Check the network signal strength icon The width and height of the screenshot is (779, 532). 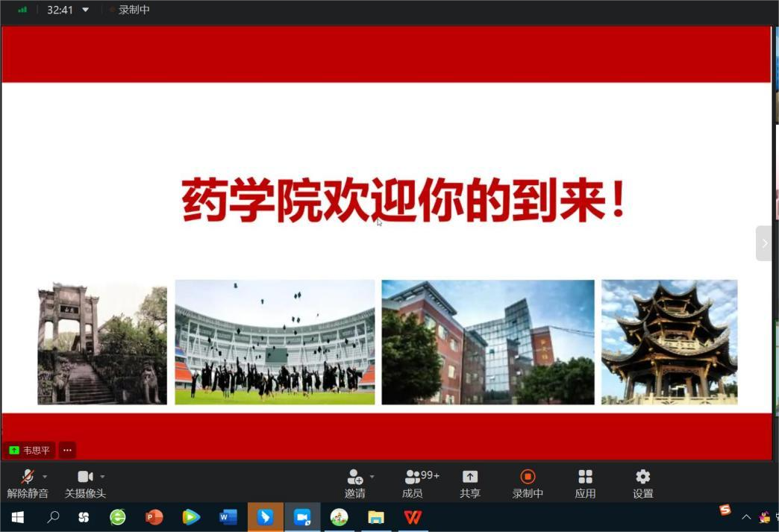pyautogui.click(x=22, y=10)
